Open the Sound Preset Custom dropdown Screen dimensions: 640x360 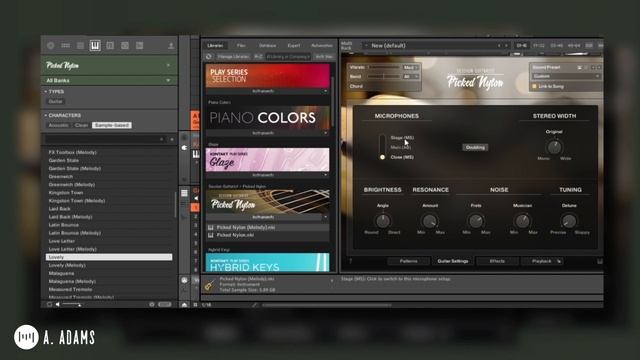(x=566, y=76)
